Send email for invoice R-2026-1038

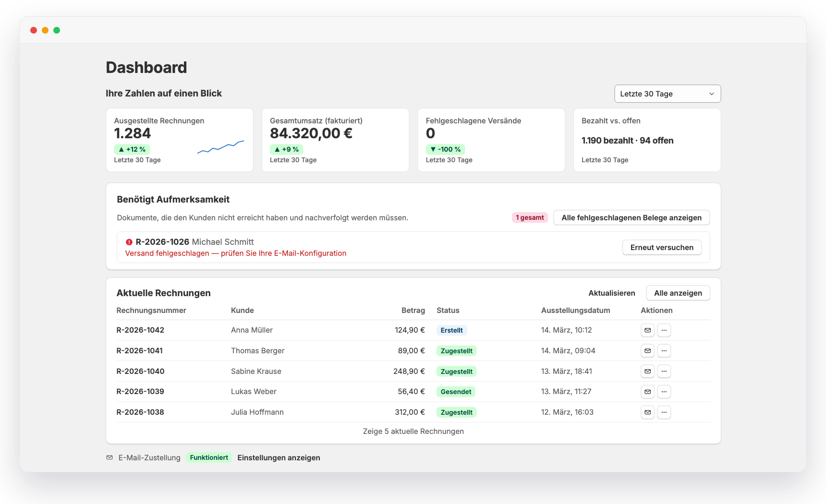pyautogui.click(x=647, y=412)
